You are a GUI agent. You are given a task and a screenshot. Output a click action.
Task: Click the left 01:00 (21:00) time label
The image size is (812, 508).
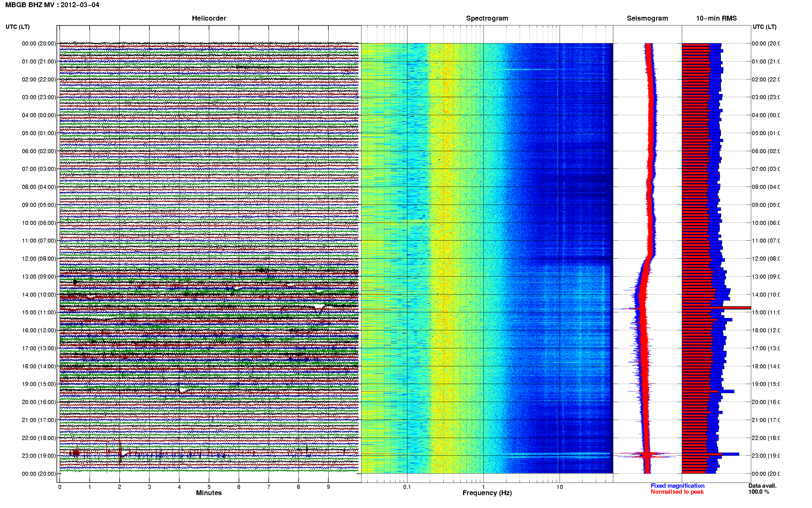pyautogui.click(x=39, y=61)
